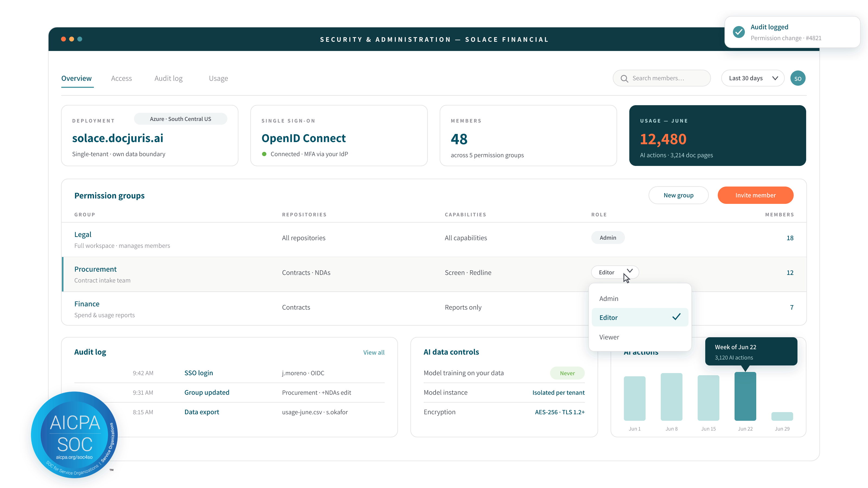Screen dimensions: 868x488
Task: Click the highlighted Jun 22 bar
Action: (745, 396)
